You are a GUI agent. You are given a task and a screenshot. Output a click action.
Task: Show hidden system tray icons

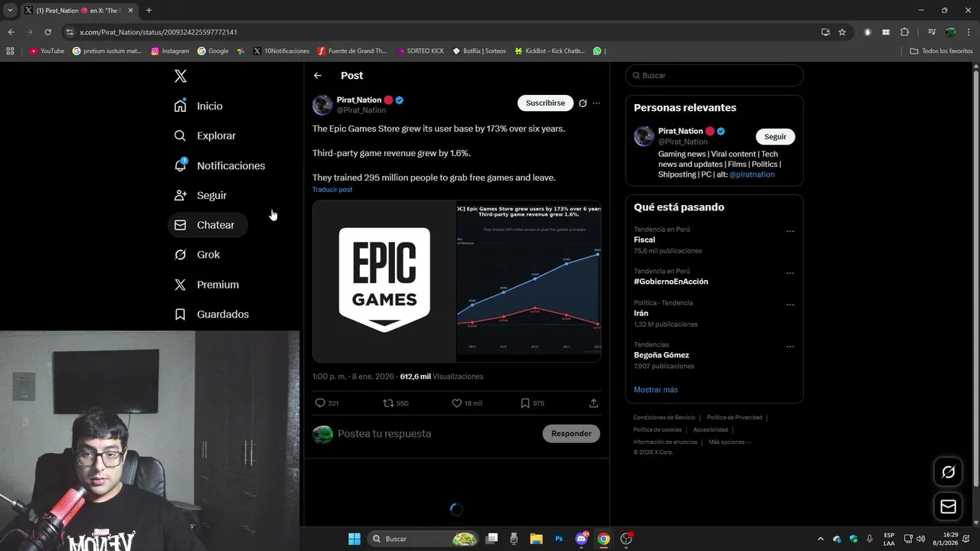821,539
